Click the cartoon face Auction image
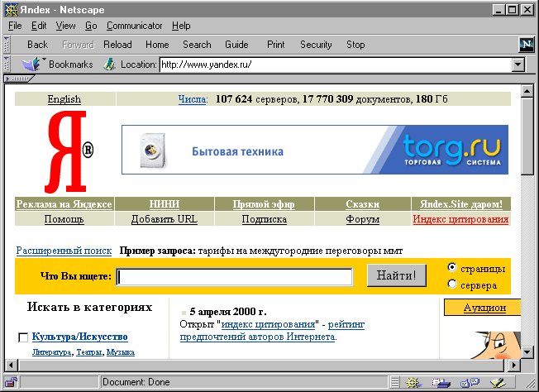 [x=496, y=345]
